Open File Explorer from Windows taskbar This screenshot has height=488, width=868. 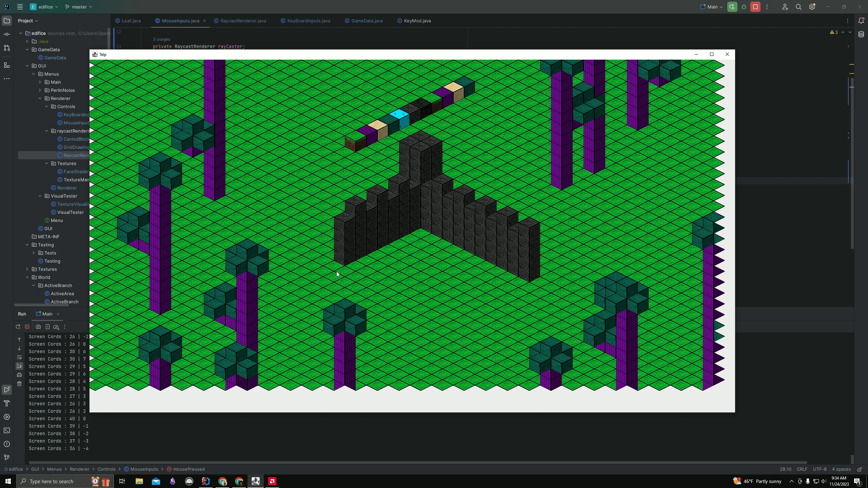(139, 481)
